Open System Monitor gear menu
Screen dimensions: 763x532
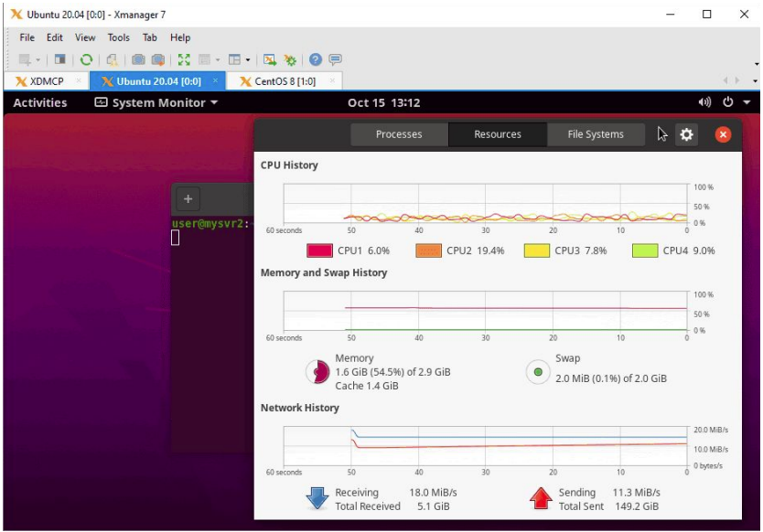(x=686, y=134)
